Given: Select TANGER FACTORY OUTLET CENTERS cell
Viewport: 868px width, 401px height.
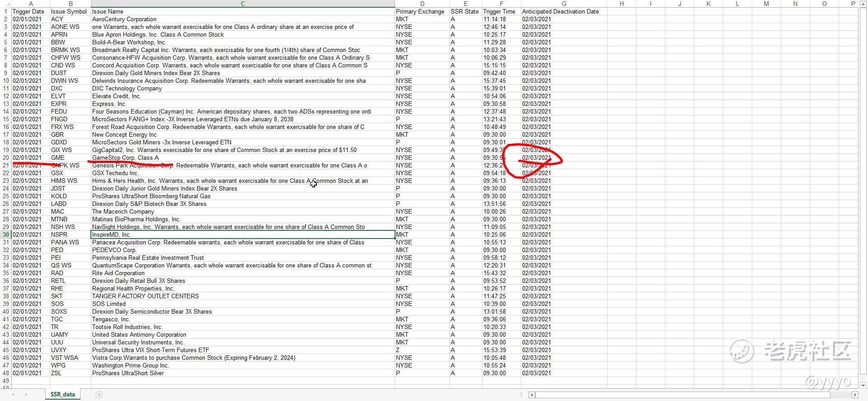Looking at the screenshot, I should (243, 296).
